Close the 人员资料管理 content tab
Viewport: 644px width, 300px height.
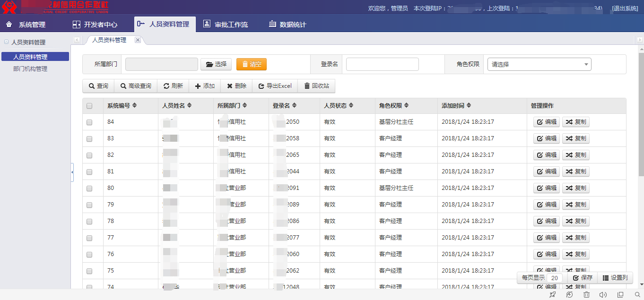[x=138, y=40]
